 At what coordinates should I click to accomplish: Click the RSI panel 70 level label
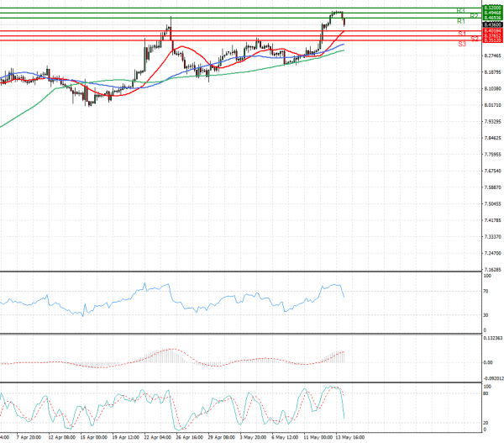coord(486,291)
